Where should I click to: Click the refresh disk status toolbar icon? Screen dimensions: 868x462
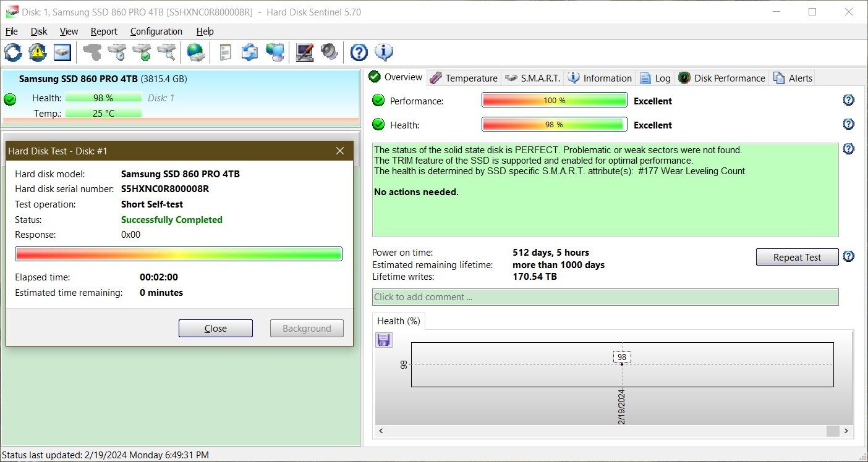(x=12, y=52)
